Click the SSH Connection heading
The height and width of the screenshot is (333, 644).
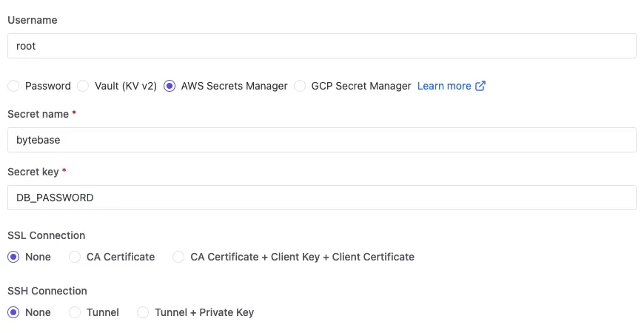click(x=47, y=291)
